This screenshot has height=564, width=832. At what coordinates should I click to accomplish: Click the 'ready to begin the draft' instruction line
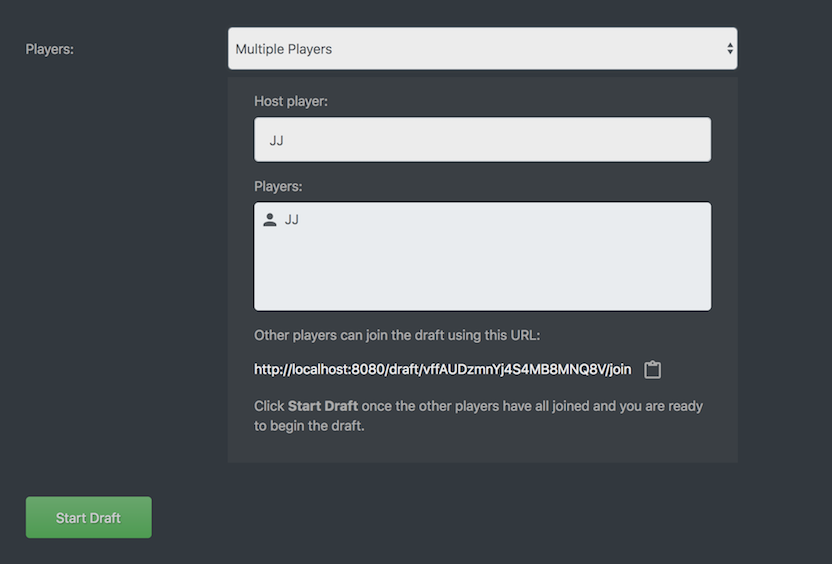pos(310,426)
